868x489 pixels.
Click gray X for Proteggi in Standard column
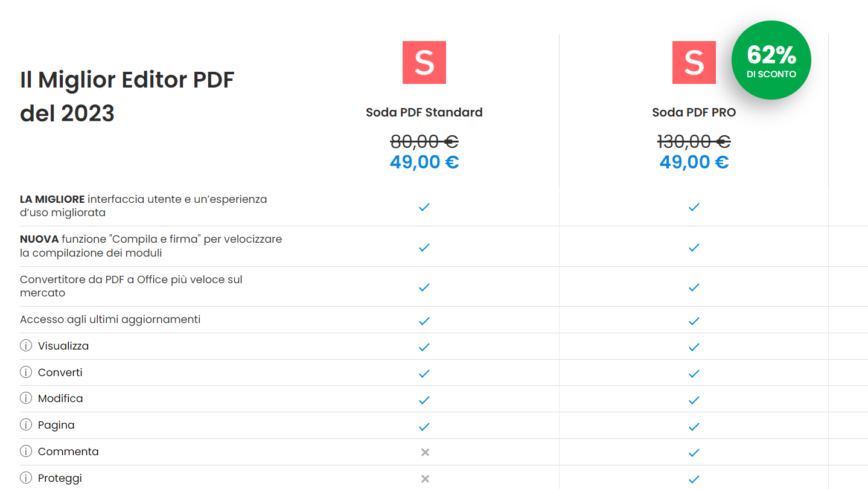click(424, 479)
